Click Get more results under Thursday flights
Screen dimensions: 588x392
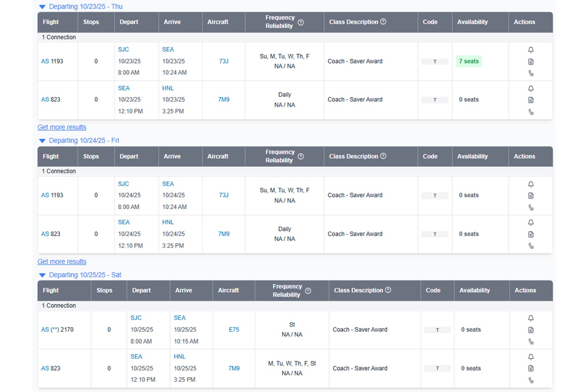pyautogui.click(x=62, y=127)
